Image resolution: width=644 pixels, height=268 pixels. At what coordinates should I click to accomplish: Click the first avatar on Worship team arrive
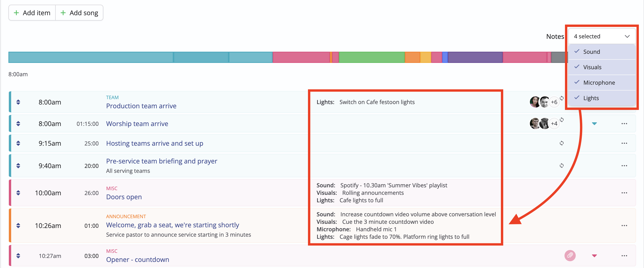coord(535,123)
